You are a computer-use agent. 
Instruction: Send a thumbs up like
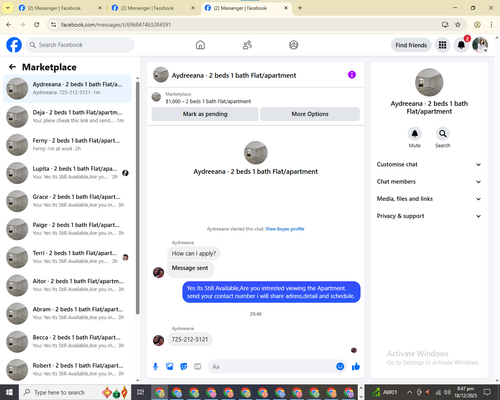pos(356,367)
